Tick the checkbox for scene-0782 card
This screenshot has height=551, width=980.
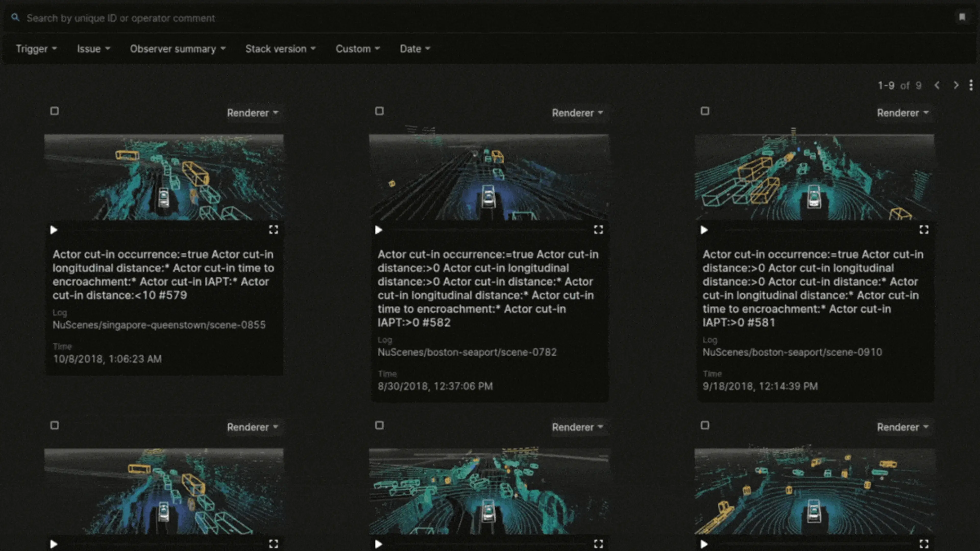point(379,111)
